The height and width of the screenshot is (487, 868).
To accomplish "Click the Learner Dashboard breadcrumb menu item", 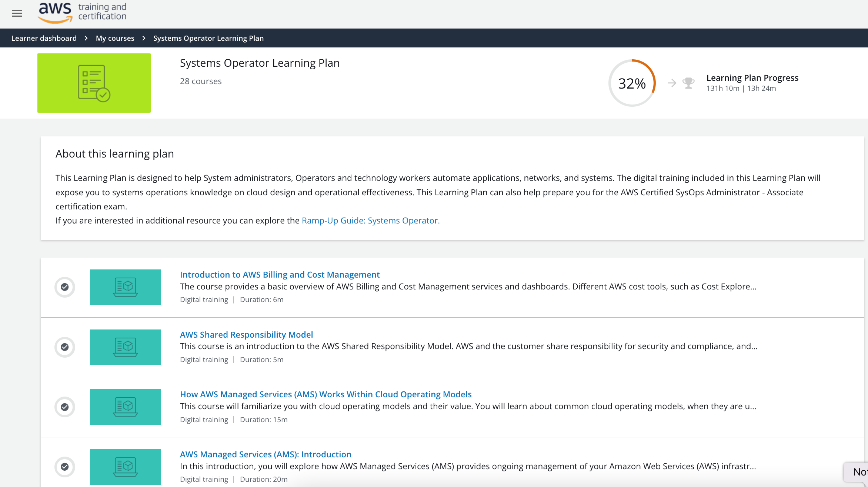I will click(44, 37).
